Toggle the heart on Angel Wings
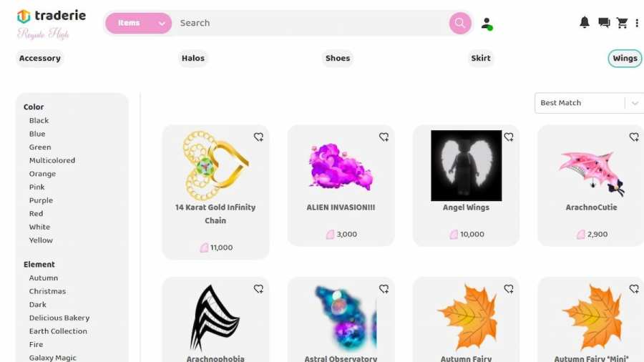Viewport: 644px width, 362px height. 509,137
